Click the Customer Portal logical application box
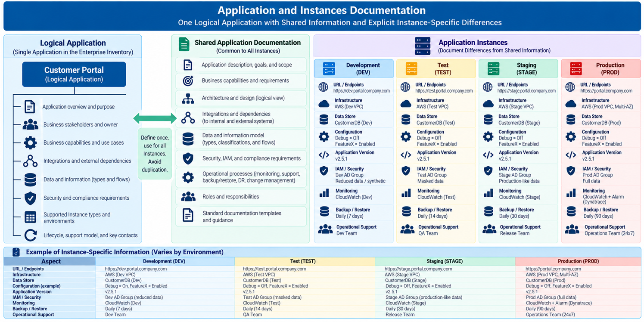Image resolution: width=644 pixels, height=322 pixels. (x=74, y=74)
